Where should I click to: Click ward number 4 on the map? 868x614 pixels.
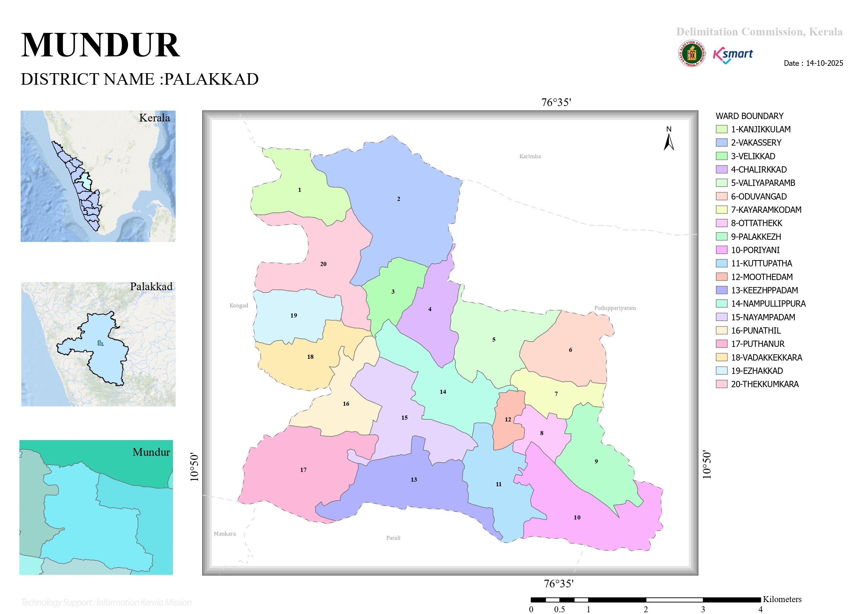[430, 309]
